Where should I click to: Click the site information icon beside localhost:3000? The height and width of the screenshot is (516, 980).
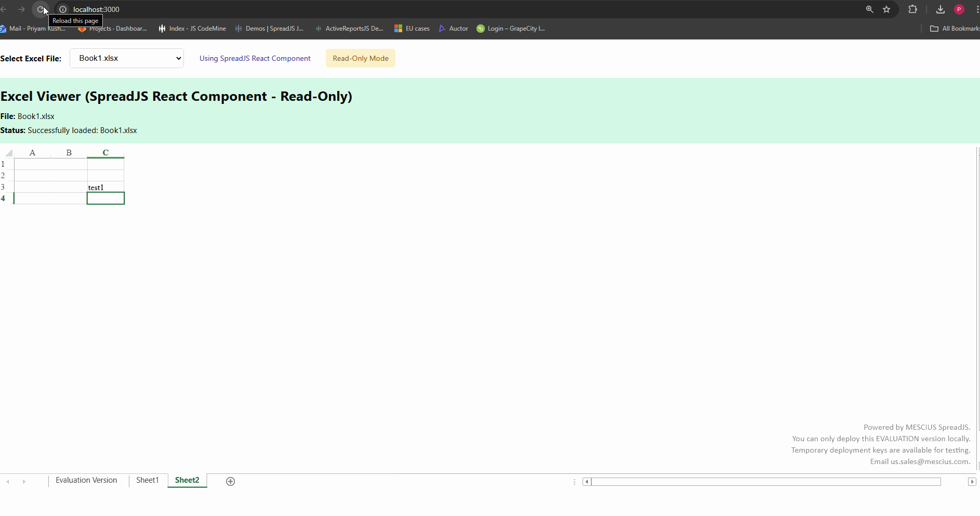[63, 9]
